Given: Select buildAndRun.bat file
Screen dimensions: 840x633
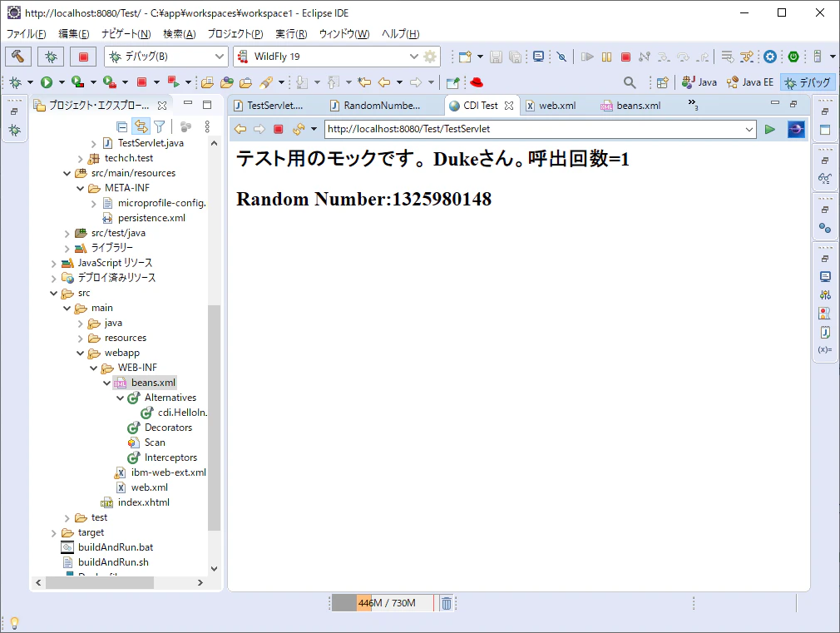Looking at the screenshot, I should (115, 547).
